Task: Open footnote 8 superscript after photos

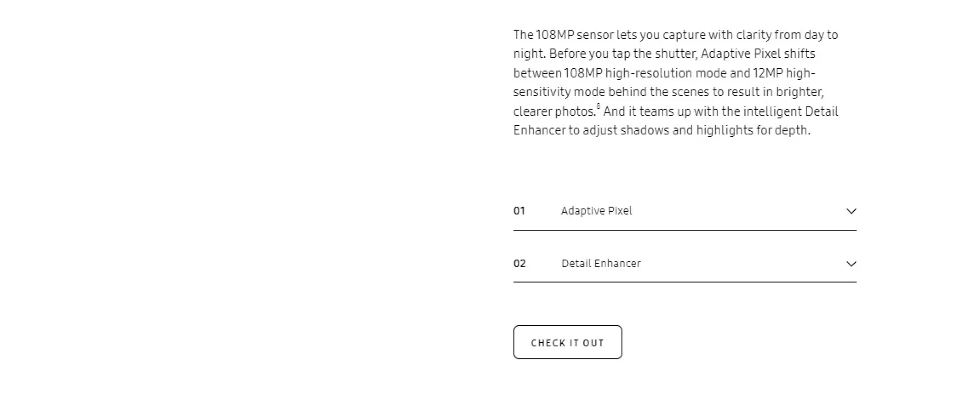Action: click(598, 106)
